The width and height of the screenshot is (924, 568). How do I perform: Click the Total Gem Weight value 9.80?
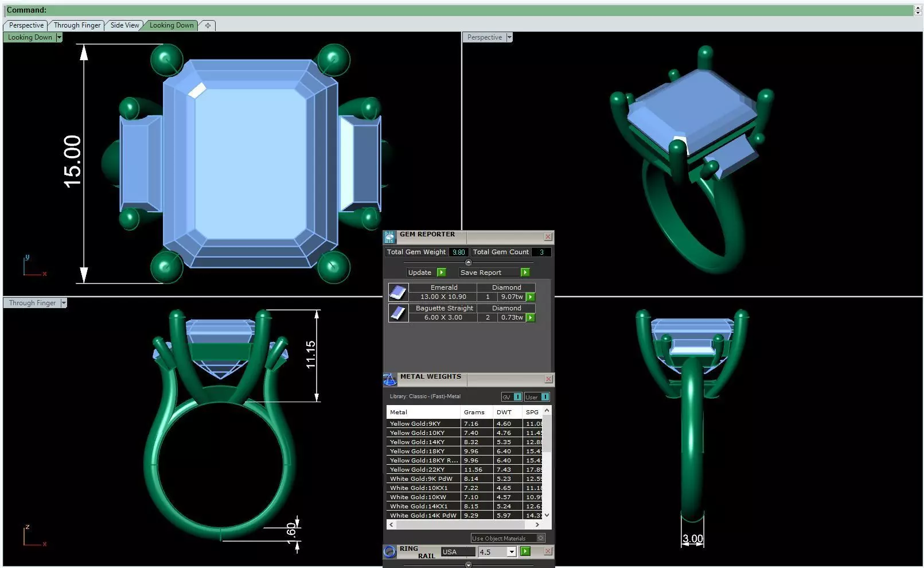click(458, 252)
